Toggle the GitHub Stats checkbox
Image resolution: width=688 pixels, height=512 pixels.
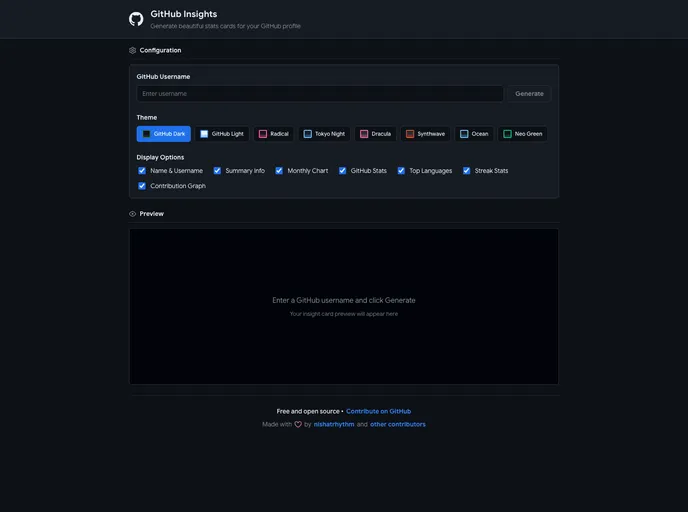click(342, 171)
